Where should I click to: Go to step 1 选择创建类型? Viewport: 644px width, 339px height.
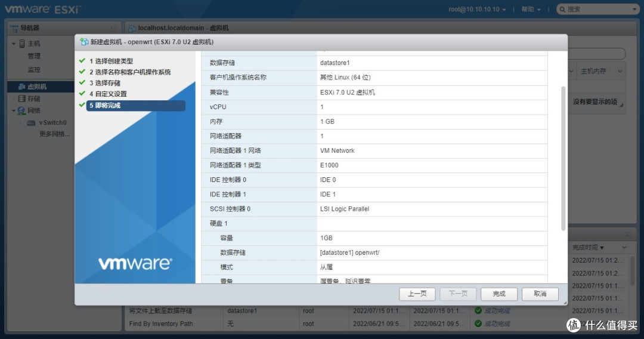[x=111, y=61]
